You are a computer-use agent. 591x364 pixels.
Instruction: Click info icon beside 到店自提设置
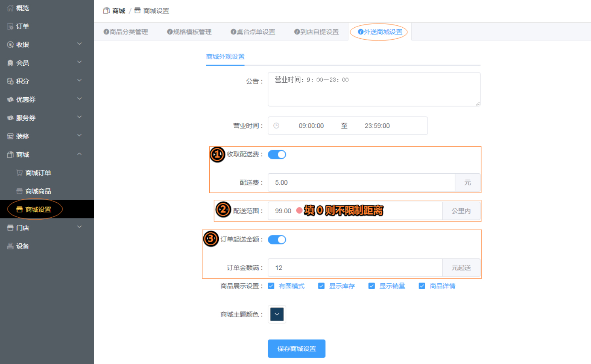[x=297, y=32]
